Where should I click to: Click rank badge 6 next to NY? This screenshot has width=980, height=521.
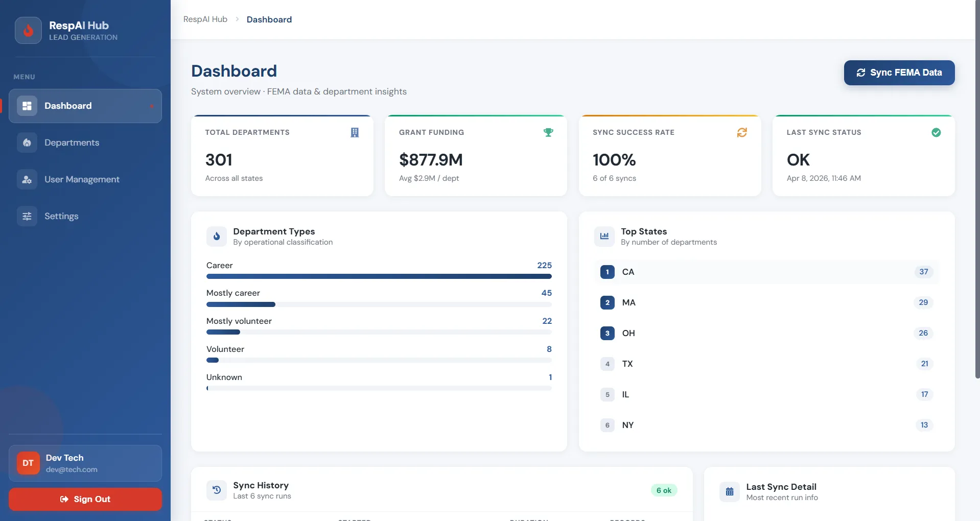click(608, 425)
